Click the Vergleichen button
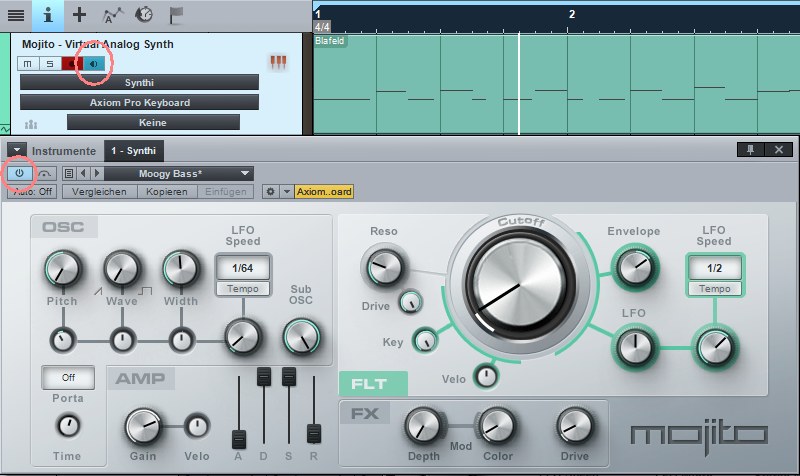Screen dimensions: 800x476 click(x=99, y=192)
